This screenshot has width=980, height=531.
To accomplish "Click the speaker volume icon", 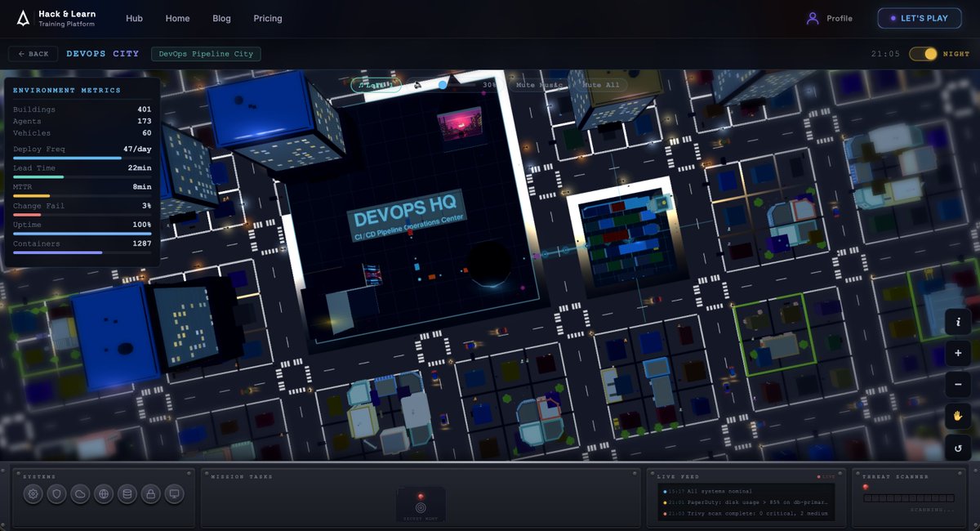I will click(417, 85).
